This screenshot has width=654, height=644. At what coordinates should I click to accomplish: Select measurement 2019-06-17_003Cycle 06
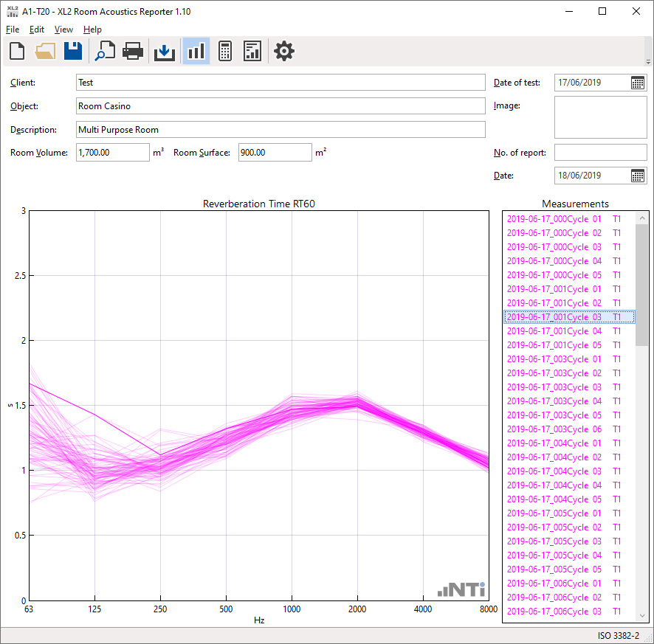tap(564, 429)
